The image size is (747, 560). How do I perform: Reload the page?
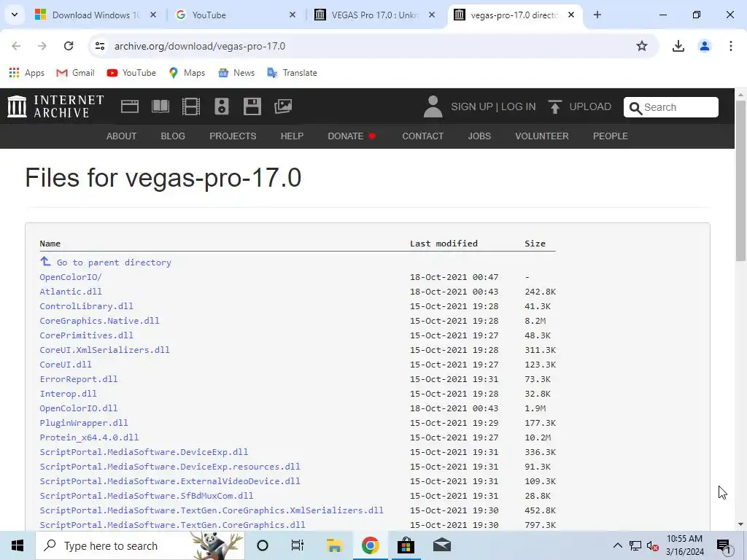click(x=69, y=46)
